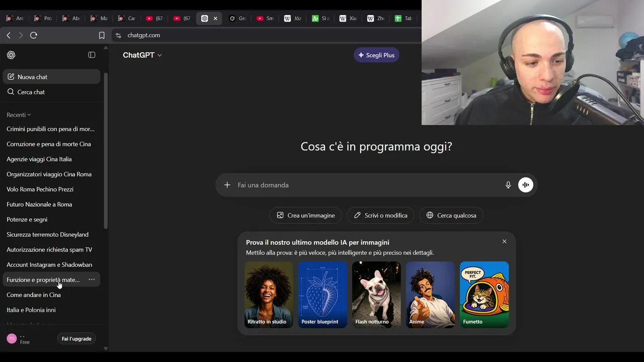
Task: Click the microphone dictation icon
Action: tap(508, 185)
